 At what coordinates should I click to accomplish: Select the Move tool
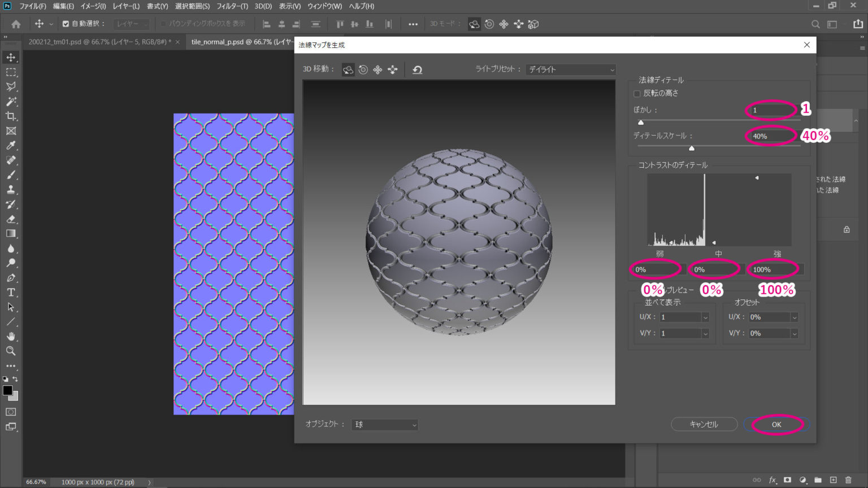(x=11, y=56)
